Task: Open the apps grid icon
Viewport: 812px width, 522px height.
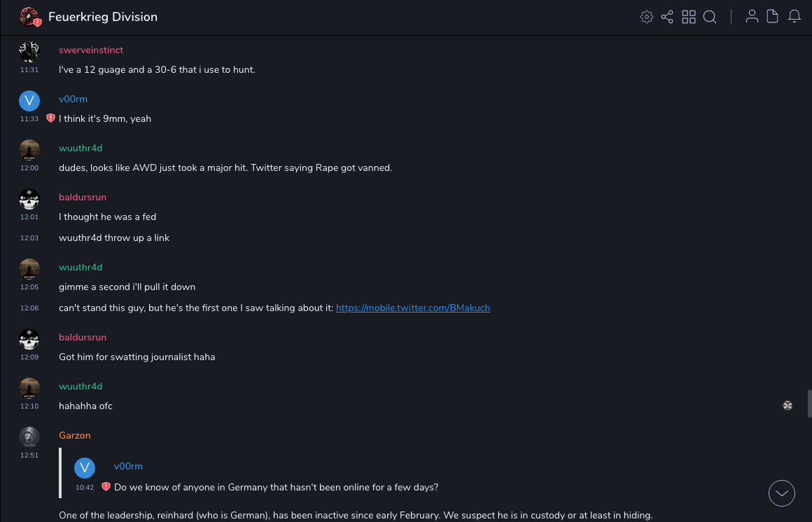Action: click(689, 17)
